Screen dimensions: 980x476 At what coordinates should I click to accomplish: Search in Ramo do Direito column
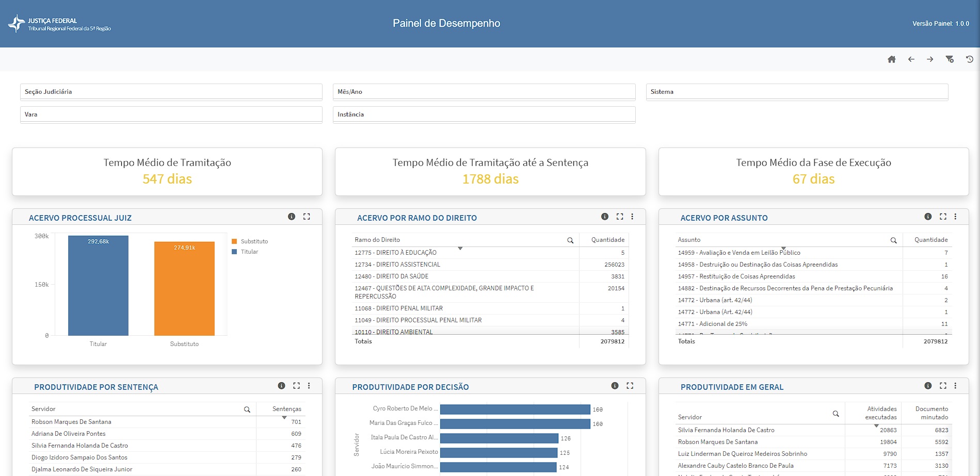(x=570, y=240)
